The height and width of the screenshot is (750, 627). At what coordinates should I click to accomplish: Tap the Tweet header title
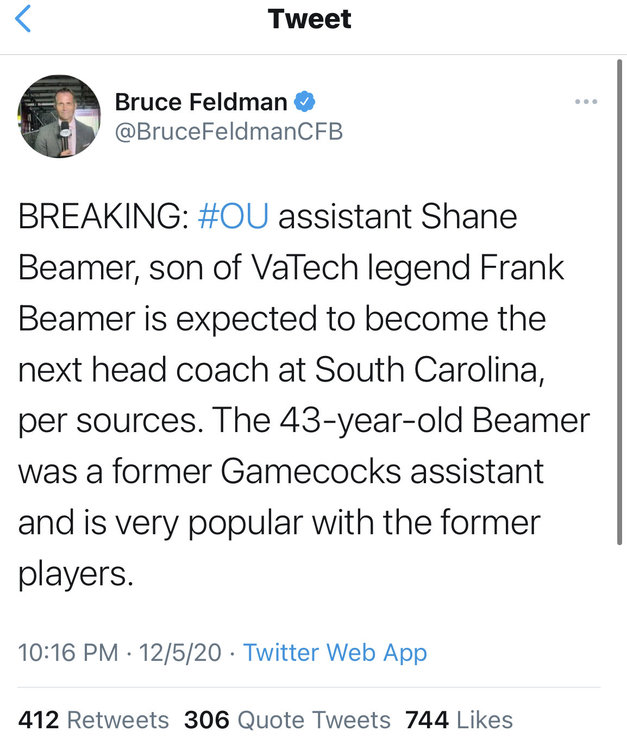point(310,19)
